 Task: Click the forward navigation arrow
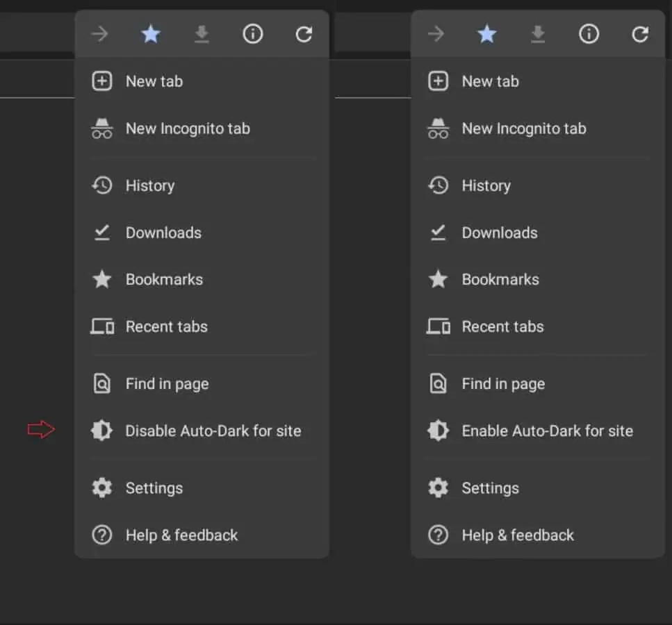tap(100, 33)
